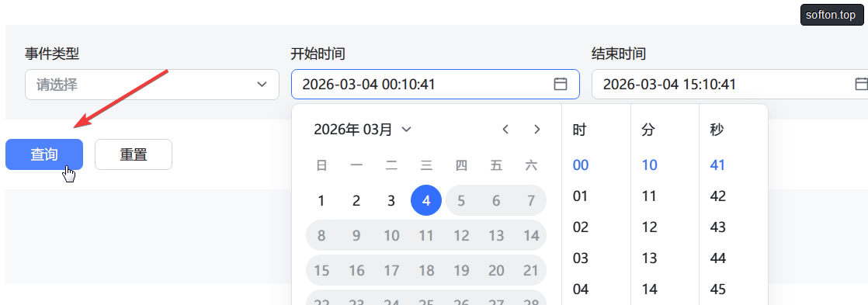This screenshot has height=305, width=868.
Task: Choose second 44 in 秒 column
Action: point(717,258)
